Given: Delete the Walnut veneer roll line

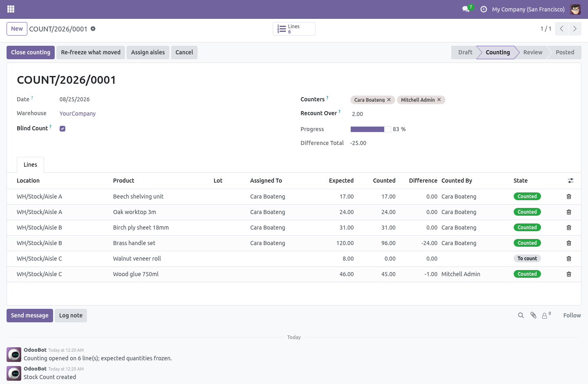Looking at the screenshot, I should (x=569, y=259).
